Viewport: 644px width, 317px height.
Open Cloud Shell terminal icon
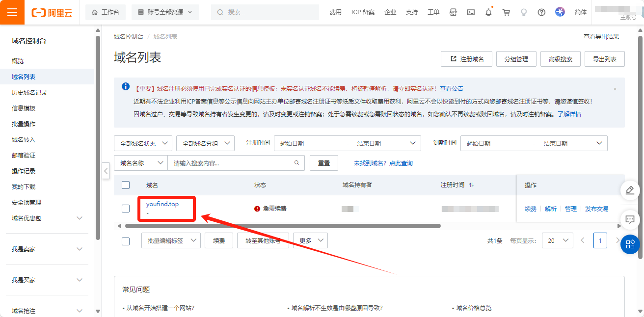click(470, 12)
